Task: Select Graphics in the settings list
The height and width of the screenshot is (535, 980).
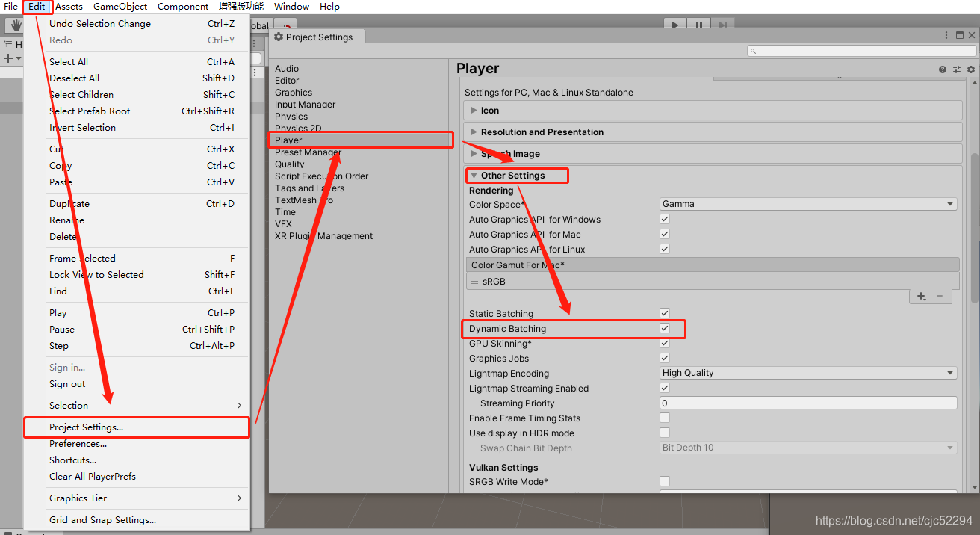Action: point(294,93)
